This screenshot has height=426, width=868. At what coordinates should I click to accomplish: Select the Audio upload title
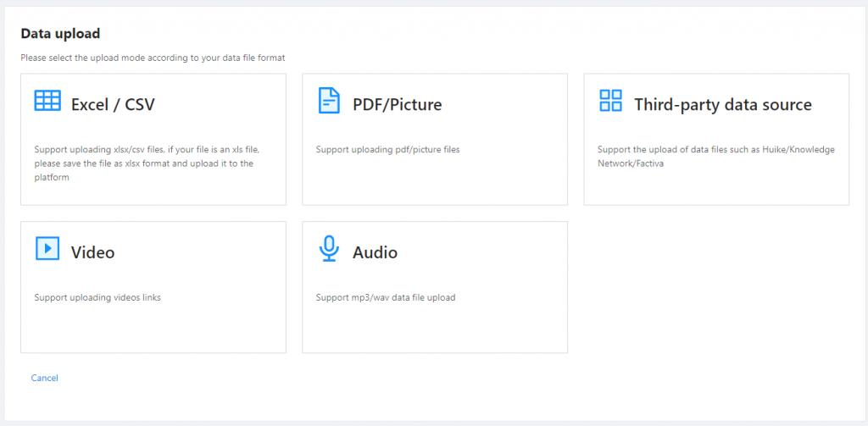[375, 252]
